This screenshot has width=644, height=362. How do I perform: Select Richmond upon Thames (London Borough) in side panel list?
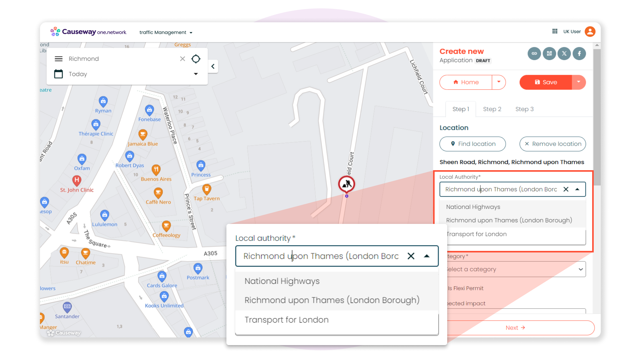pos(512,220)
